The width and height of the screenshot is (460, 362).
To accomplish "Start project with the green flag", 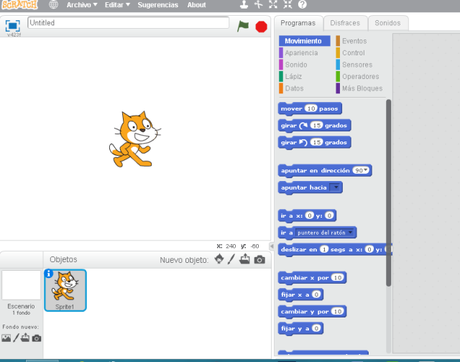I will point(243,26).
